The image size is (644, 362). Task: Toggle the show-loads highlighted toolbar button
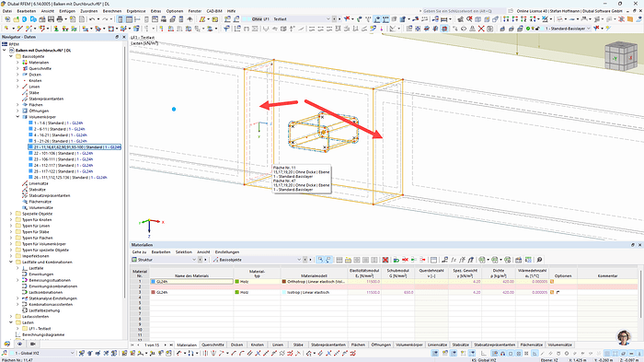click(x=377, y=19)
